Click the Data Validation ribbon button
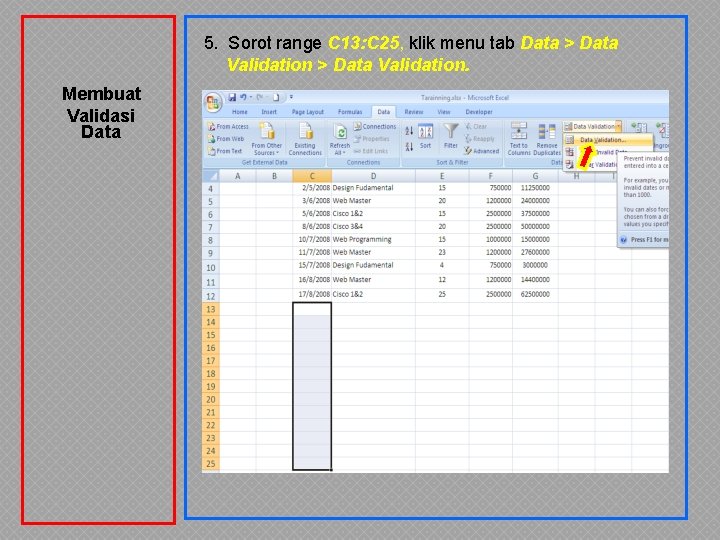The width and height of the screenshot is (720, 540). (589, 126)
